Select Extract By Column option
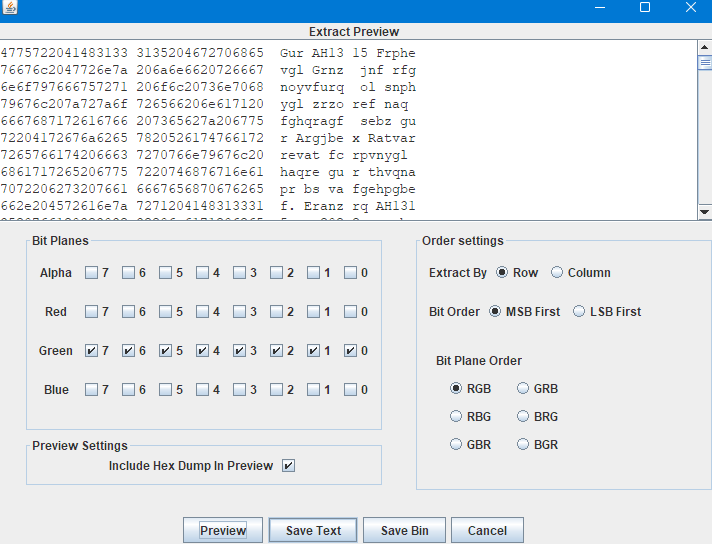This screenshot has width=712, height=544. 557,272
